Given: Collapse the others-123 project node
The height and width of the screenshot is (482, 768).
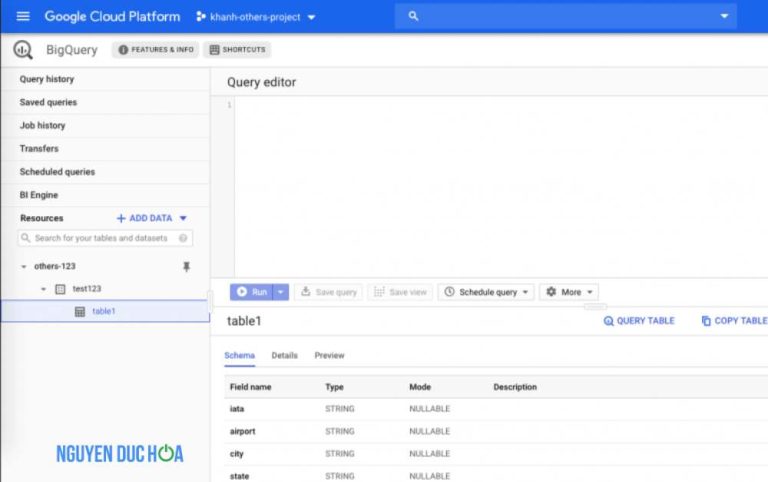Looking at the screenshot, I should (24, 266).
